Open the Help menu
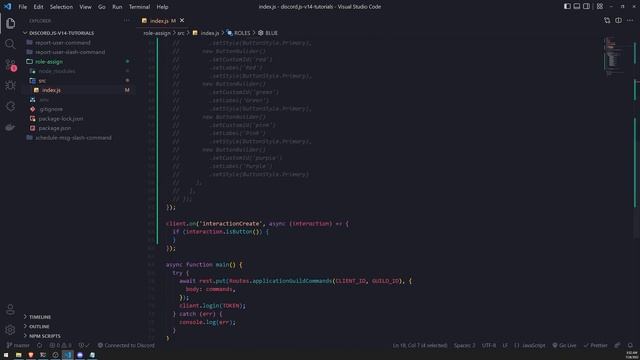 (162, 7)
